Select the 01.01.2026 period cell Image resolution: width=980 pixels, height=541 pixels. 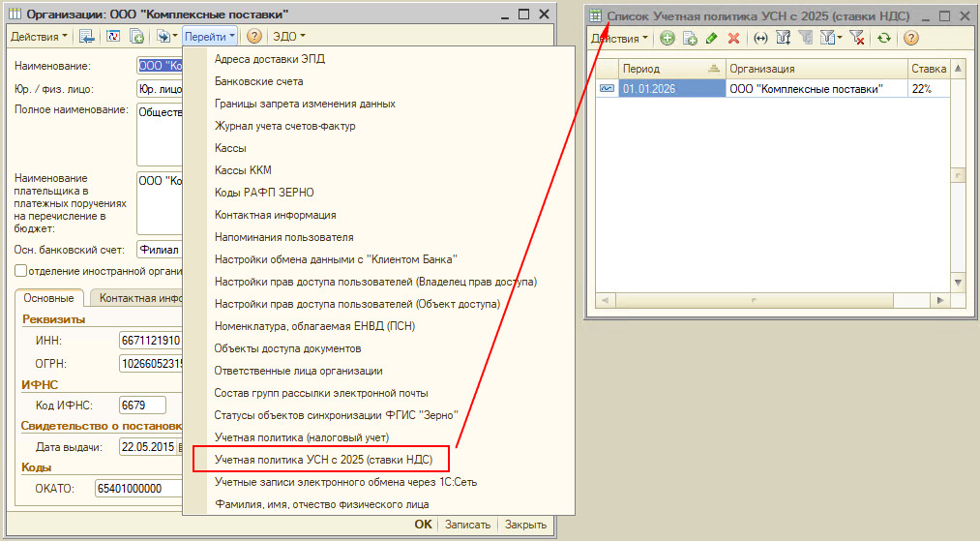[671, 88]
